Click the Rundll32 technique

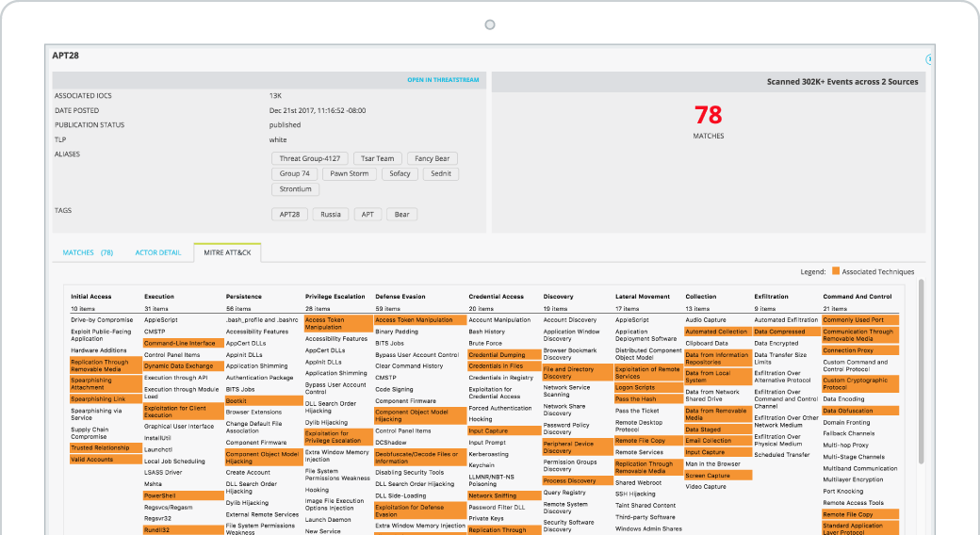coord(183,530)
